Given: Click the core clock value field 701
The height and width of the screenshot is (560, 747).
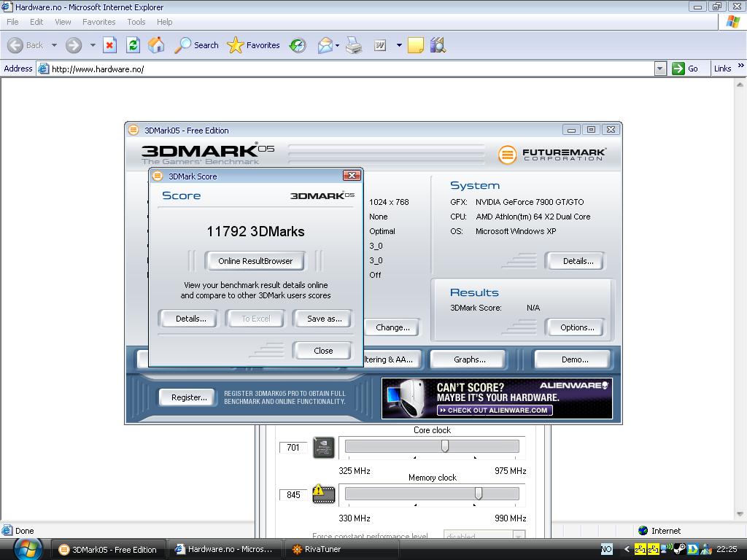Looking at the screenshot, I should tap(293, 447).
